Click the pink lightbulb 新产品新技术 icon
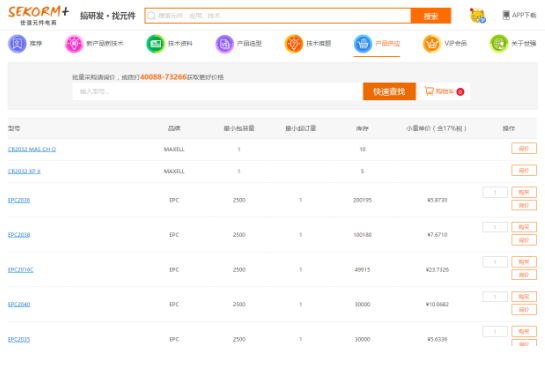Viewport: 545px width, 371px height. point(74,44)
